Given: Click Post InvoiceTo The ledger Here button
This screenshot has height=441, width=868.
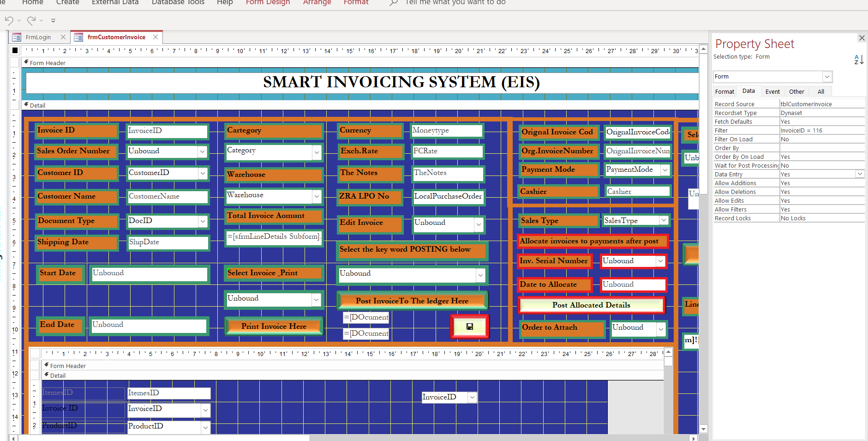Looking at the screenshot, I should point(412,301).
